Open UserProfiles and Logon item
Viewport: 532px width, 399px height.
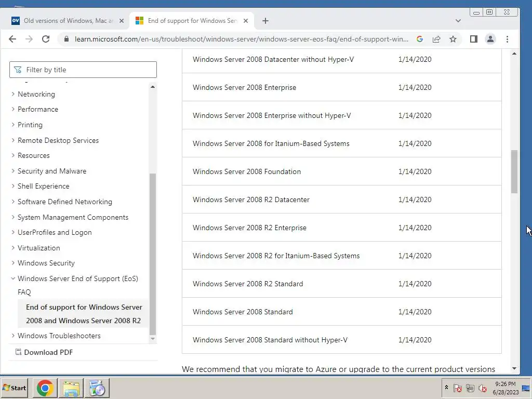[55, 232]
